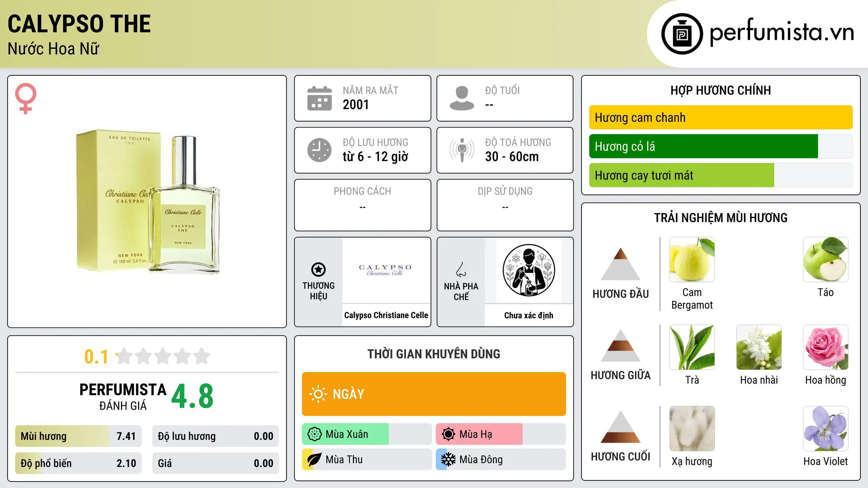Click the clock icon beside Độ lưu hương
This screenshot has height=488, width=868.
320,150
